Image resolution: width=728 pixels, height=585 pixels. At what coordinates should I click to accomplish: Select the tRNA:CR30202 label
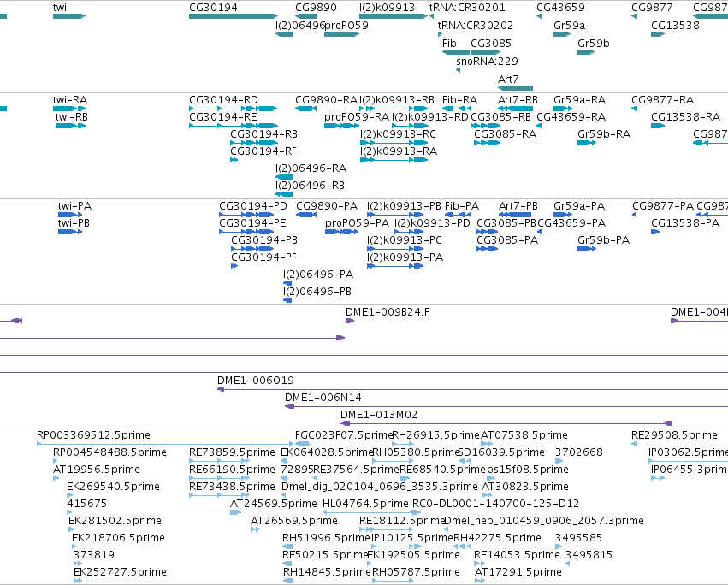(476, 26)
